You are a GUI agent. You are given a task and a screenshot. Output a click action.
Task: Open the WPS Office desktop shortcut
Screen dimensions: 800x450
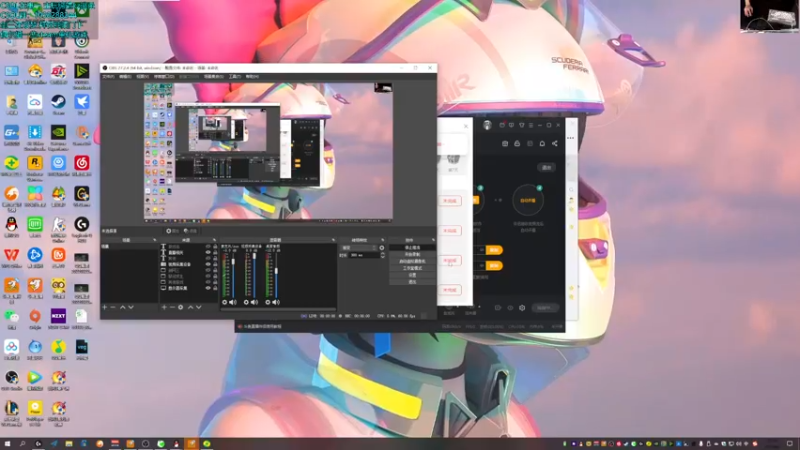(x=11, y=256)
